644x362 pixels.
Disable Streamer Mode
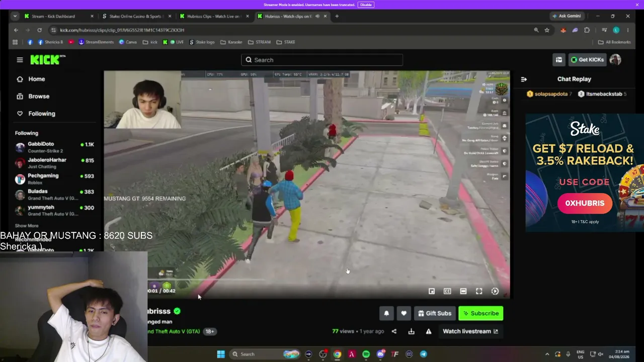[x=366, y=5]
